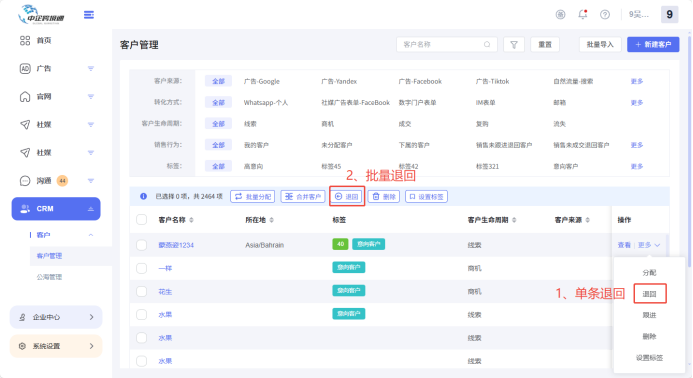Image resolution: width=693 pixels, height=378 pixels.
Task: Open the help question-mark icon
Action: pos(605,15)
